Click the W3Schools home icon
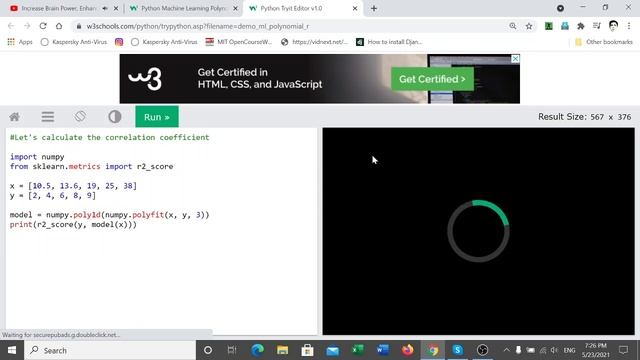 tap(14, 117)
